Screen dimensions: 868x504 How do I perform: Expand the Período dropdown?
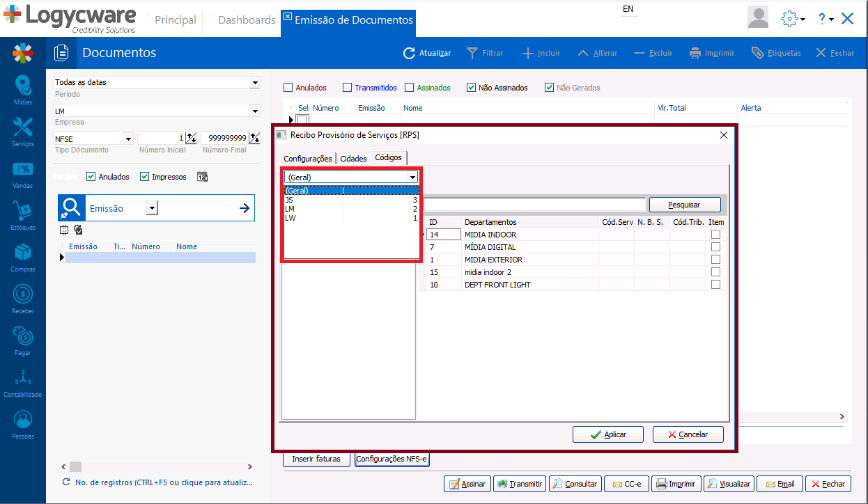(x=254, y=82)
